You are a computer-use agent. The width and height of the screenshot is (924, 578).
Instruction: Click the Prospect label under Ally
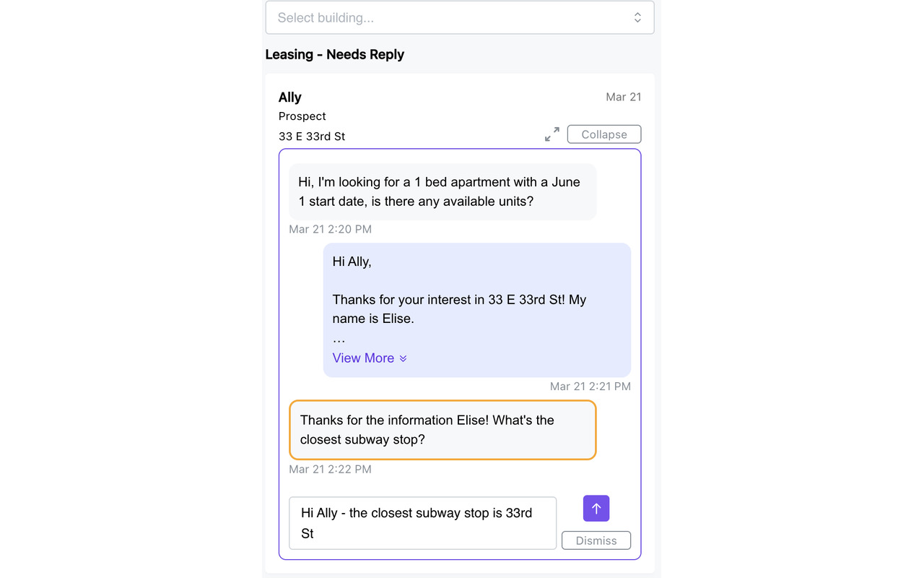[302, 116]
